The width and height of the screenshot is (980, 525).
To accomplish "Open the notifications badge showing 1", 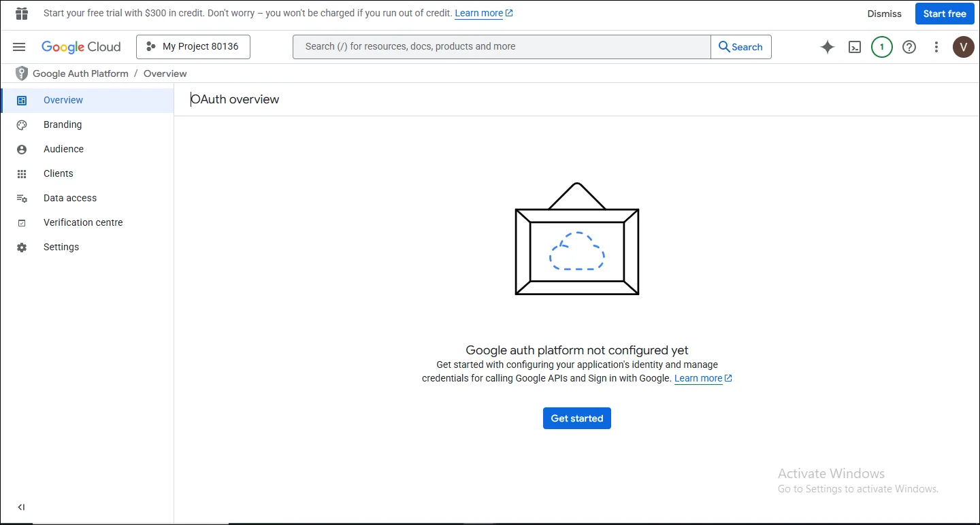I will click(x=882, y=47).
